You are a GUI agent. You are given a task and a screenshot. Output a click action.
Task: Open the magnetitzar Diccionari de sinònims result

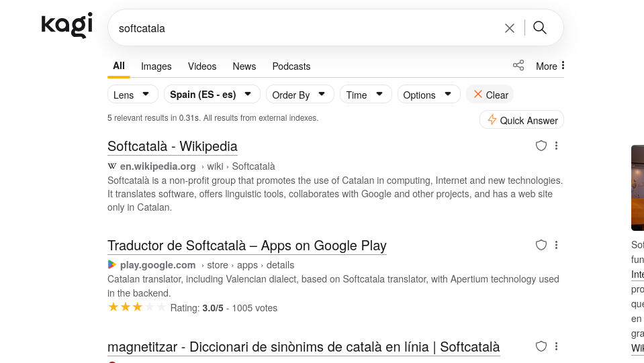tap(304, 347)
